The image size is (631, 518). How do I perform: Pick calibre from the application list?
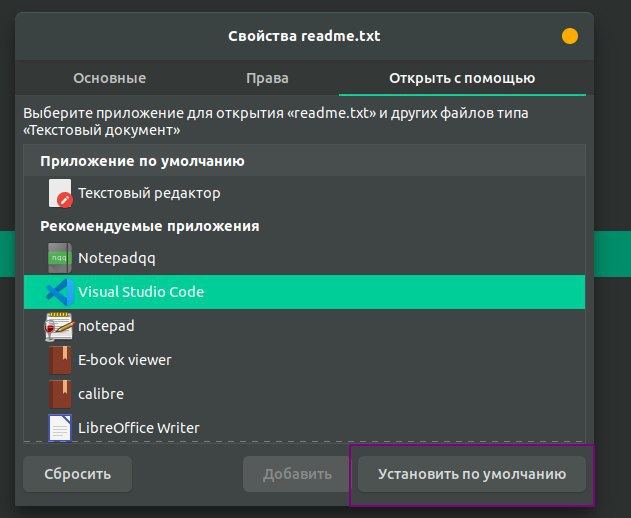[304, 394]
